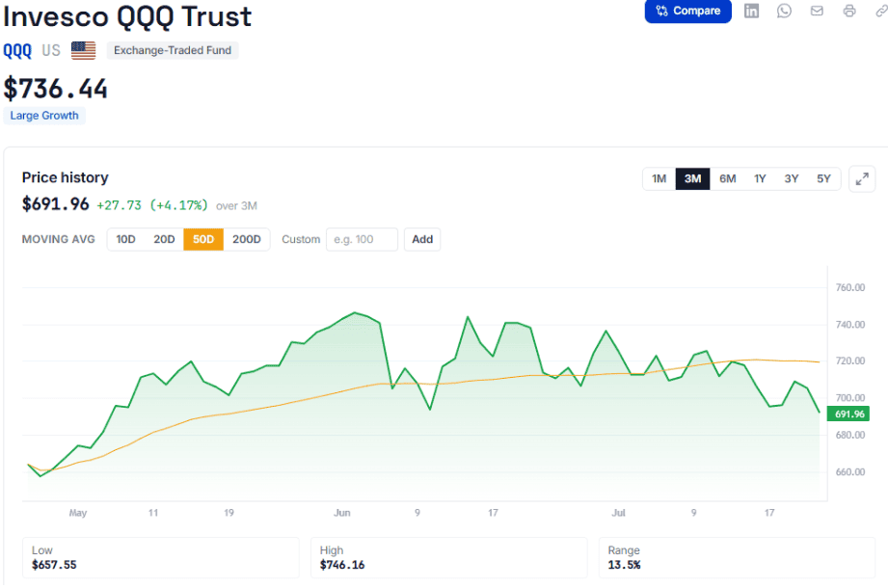Click the US flag icon

[x=83, y=50]
